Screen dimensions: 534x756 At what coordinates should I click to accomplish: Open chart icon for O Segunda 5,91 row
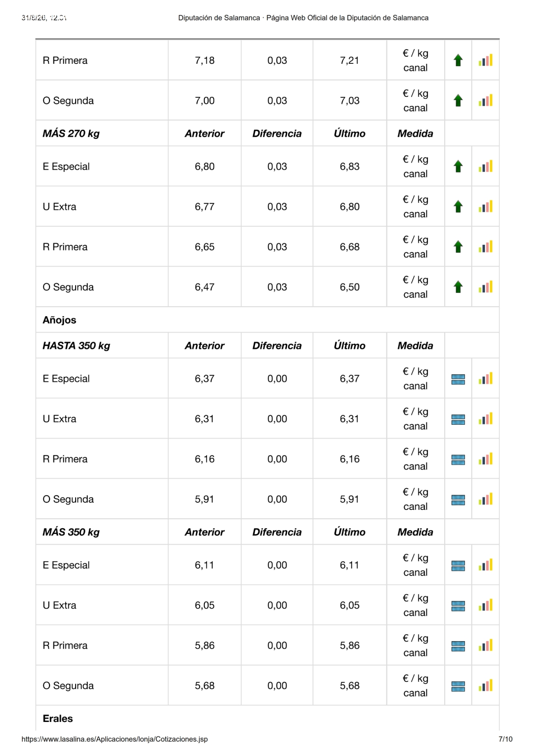point(485,499)
